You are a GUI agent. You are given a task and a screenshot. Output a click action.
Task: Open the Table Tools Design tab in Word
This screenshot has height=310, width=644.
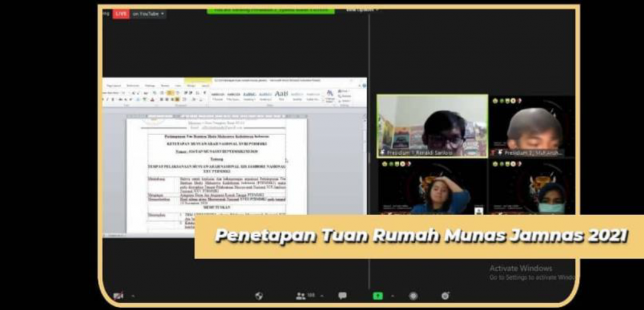(x=191, y=86)
